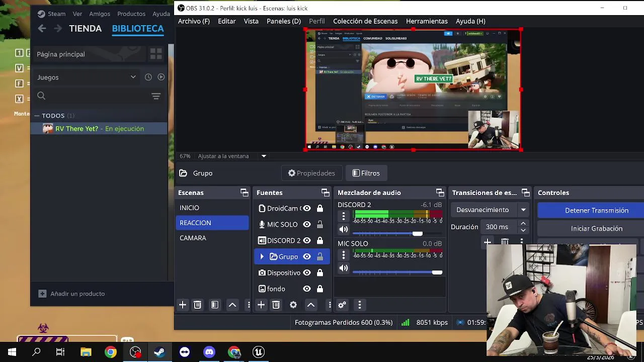Expand the Juegos dropdown in Steam
Viewport: 644px width, 362px height.
(133, 77)
